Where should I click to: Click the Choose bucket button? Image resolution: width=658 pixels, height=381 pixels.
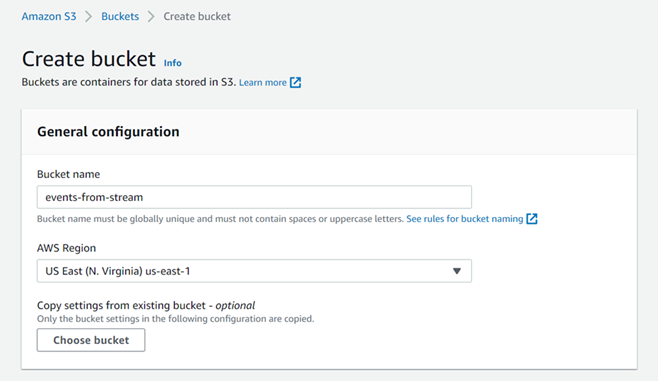click(x=91, y=340)
